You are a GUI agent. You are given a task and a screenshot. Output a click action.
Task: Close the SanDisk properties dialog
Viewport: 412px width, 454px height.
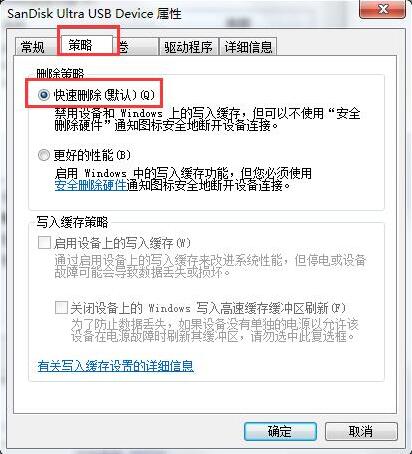click(x=382, y=9)
